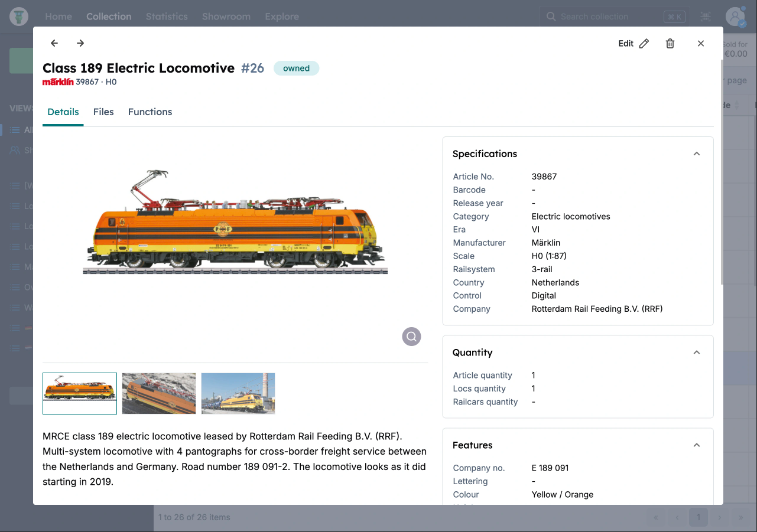This screenshot has height=532, width=757.
Task: Collapse the Specifications panel
Action: tap(696, 153)
